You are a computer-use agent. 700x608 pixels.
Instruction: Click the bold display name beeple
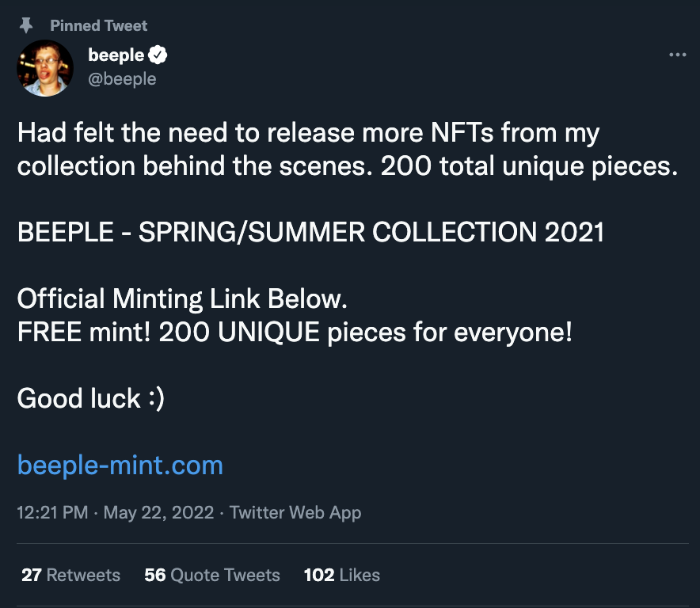coord(116,55)
